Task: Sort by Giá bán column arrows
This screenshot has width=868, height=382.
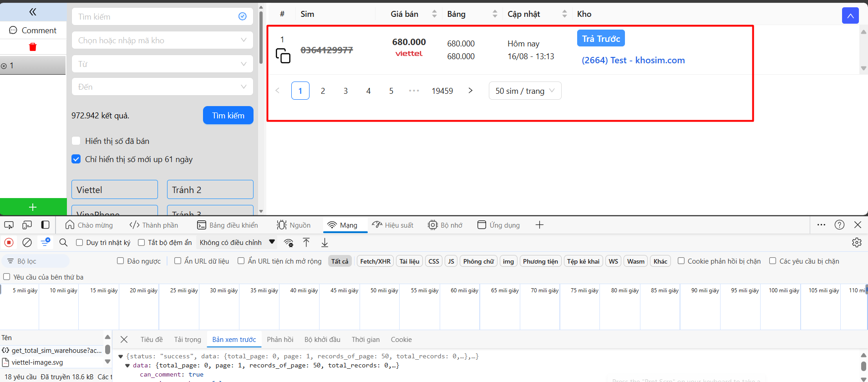Action: coord(434,14)
